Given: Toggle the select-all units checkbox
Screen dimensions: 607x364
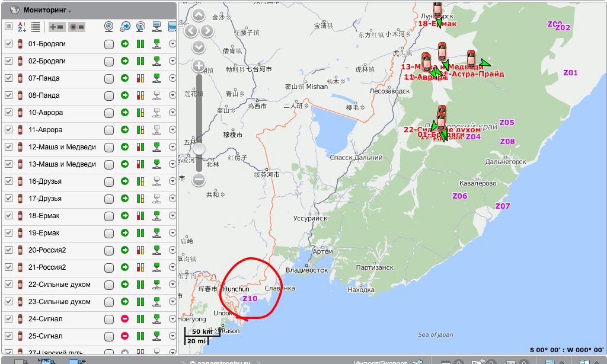Looking at the screenshot, I should coord(8,27).
